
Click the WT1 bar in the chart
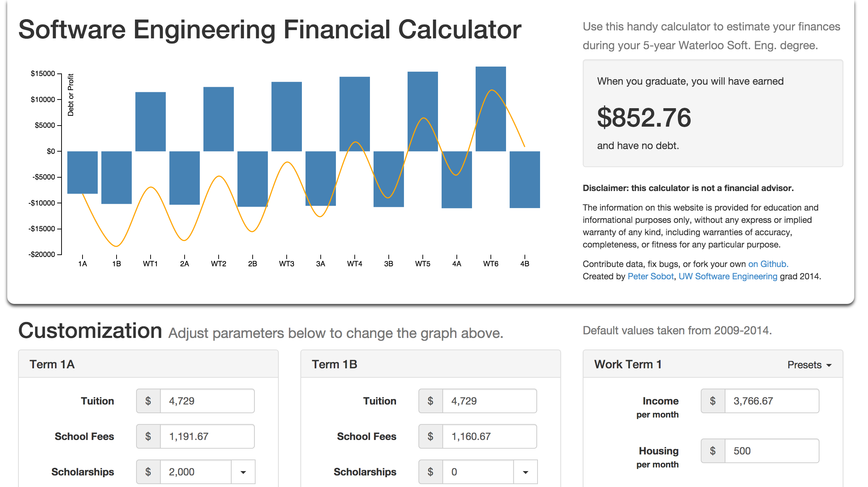pyautogui.click(x=151, y=122)
